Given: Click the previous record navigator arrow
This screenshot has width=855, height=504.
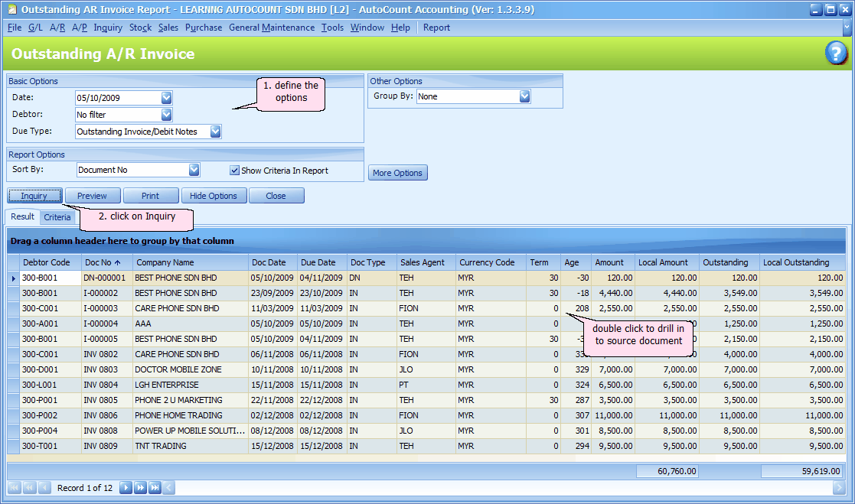Looking at the screenshot, I should point(44,488).
